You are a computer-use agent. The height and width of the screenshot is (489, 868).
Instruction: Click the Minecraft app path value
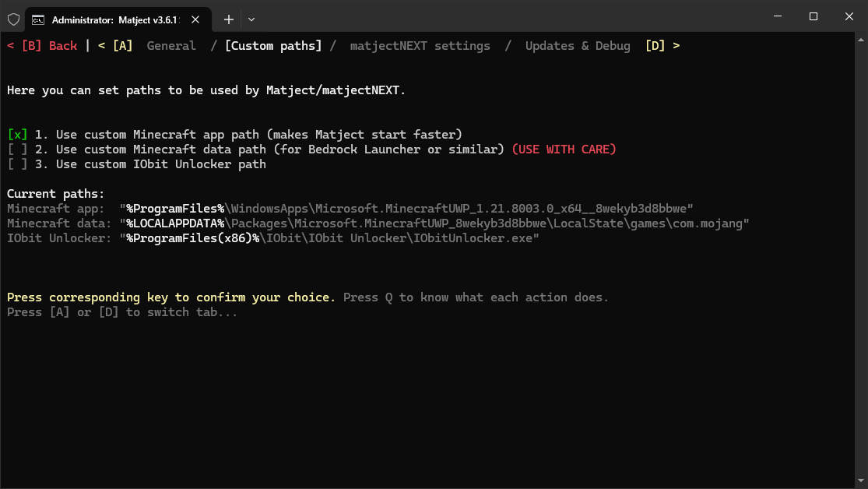[406, 209]
